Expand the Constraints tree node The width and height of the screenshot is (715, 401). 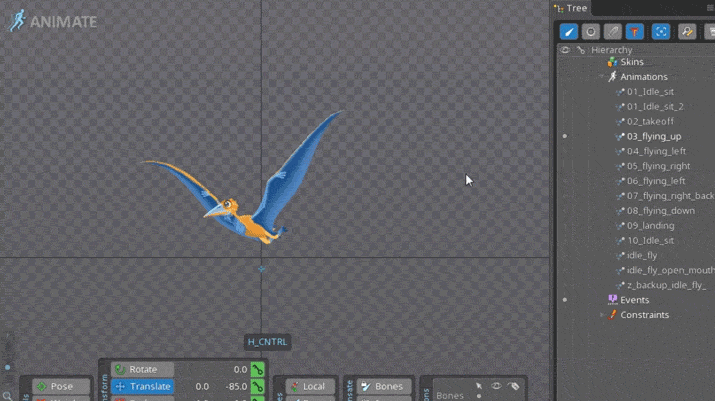[602, 315]
